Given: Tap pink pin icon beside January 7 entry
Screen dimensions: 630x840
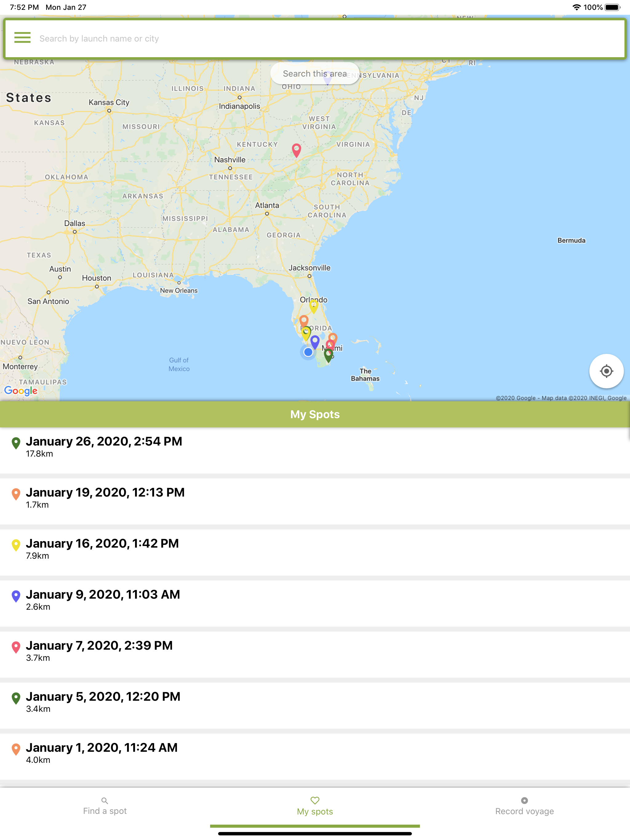Looking at the screenshot, I should [16, 648].
